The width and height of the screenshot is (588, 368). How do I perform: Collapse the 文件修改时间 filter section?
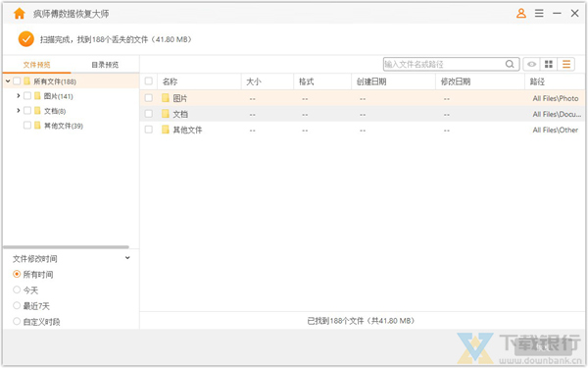127,258
